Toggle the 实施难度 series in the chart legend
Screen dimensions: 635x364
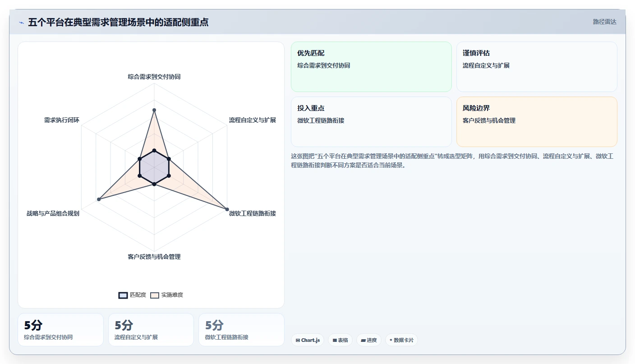(x=166, y=295)
